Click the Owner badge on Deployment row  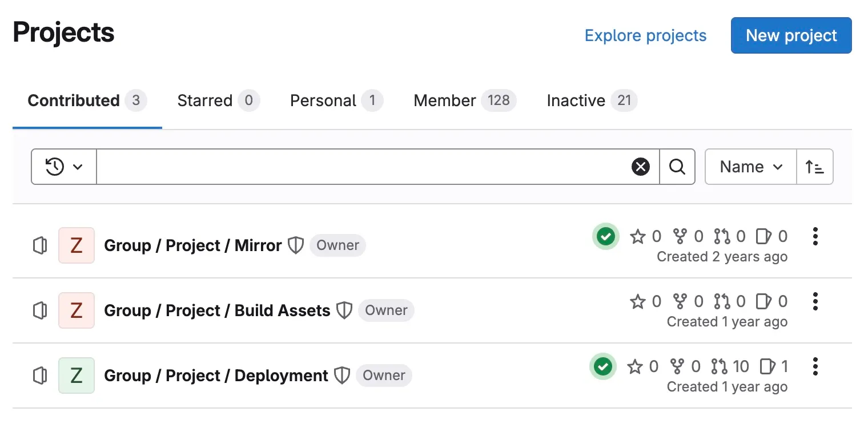(x=384, y=375)
